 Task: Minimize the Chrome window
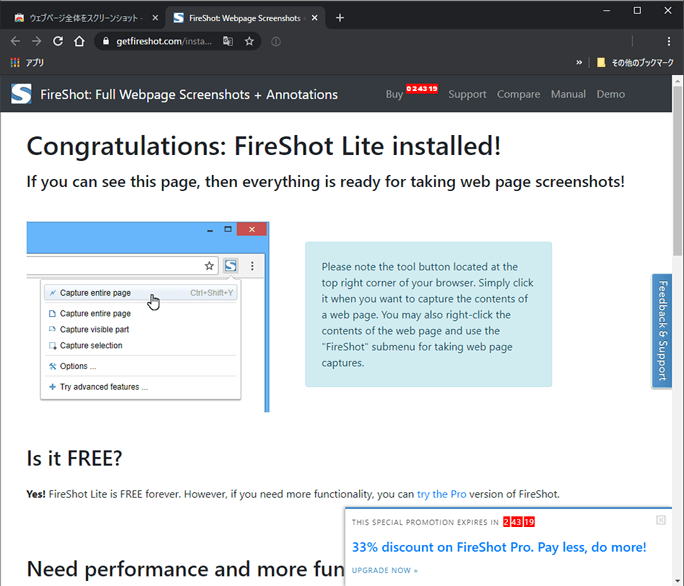(606, 10)
